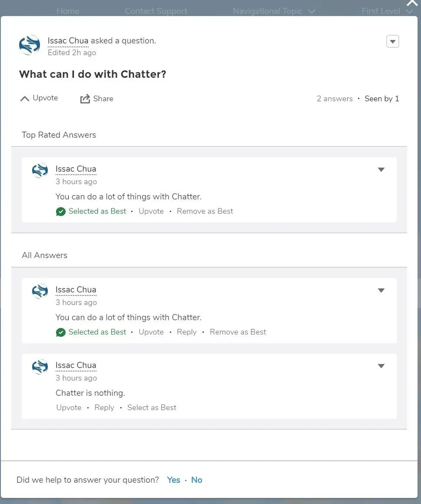Click the green checkmark in Top Rated Answers
Image resolution: width=421 pixels, height=504 pixels.
point(60,212)
